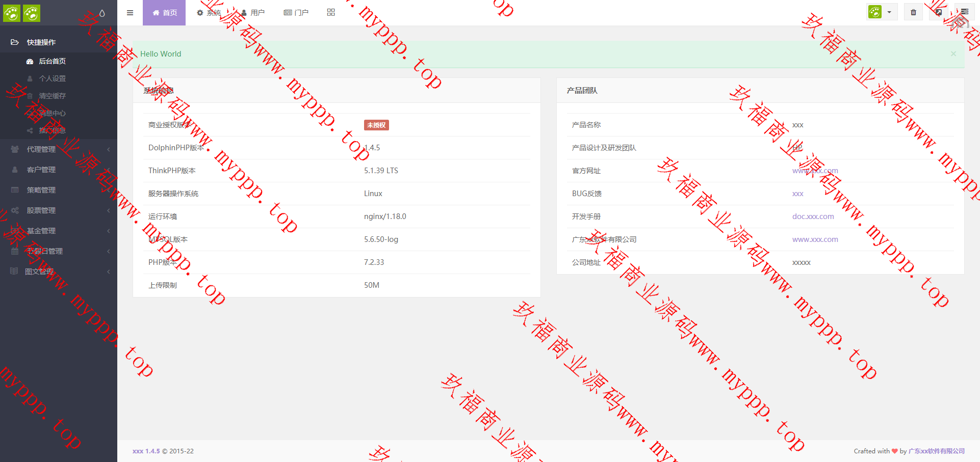980x462 pixels.
Task: Click the trash icon in top bar
Action: tap(913, 12)
